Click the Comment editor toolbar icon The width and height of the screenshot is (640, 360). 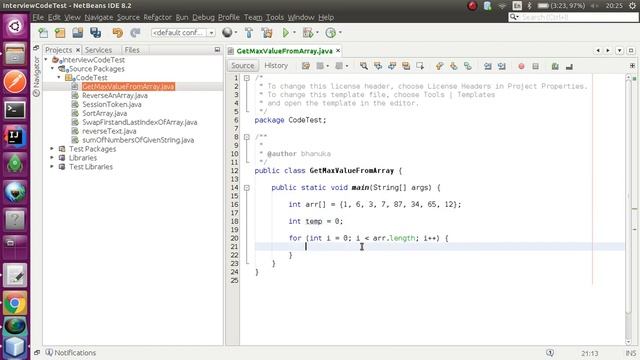pos(555,66)
